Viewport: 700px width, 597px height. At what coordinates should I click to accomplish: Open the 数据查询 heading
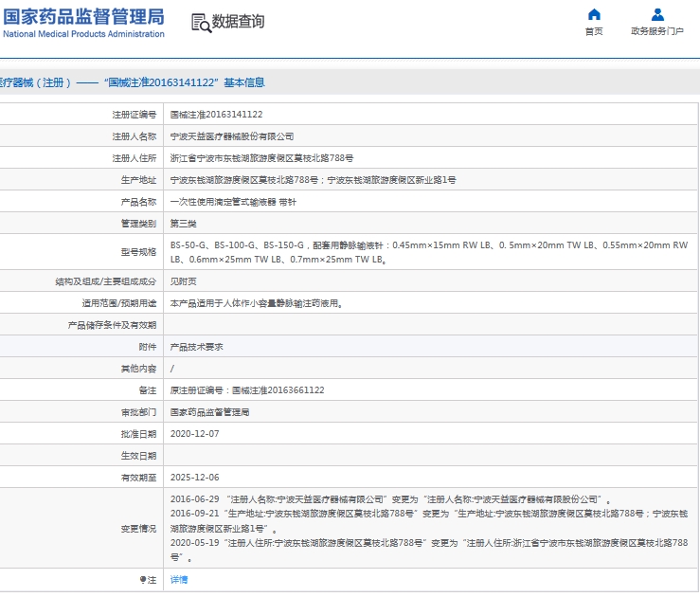[x=238, y=21]
